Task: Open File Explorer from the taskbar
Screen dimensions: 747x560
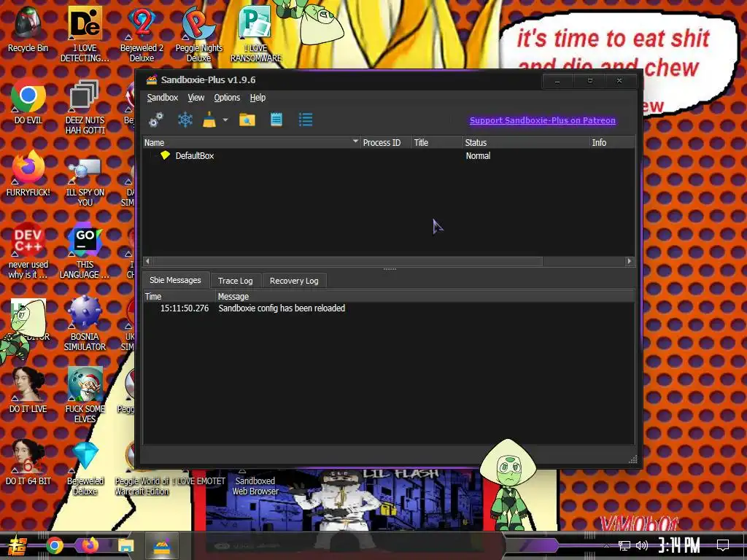Action: (125, 545)
